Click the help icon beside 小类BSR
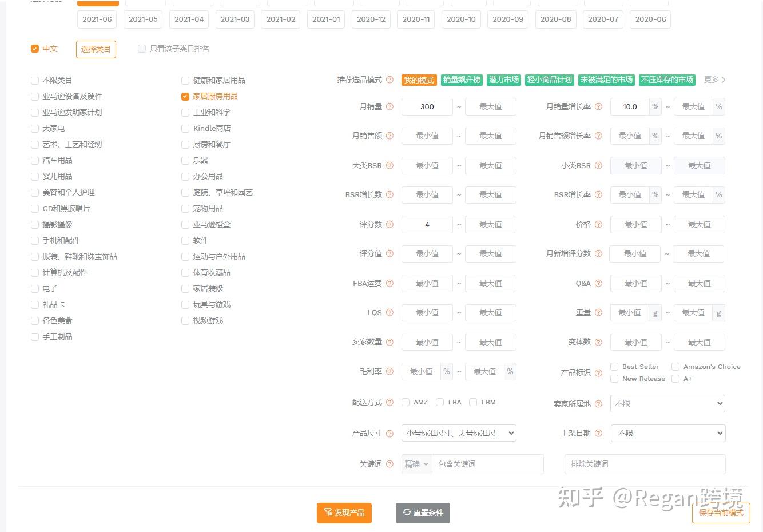 pos(598,165)
